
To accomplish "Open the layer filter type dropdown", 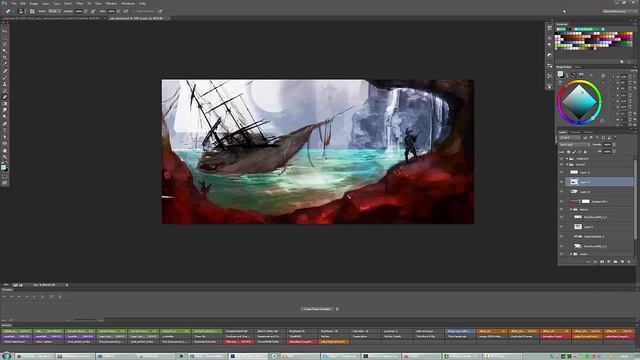I will [x=570, y=138].
